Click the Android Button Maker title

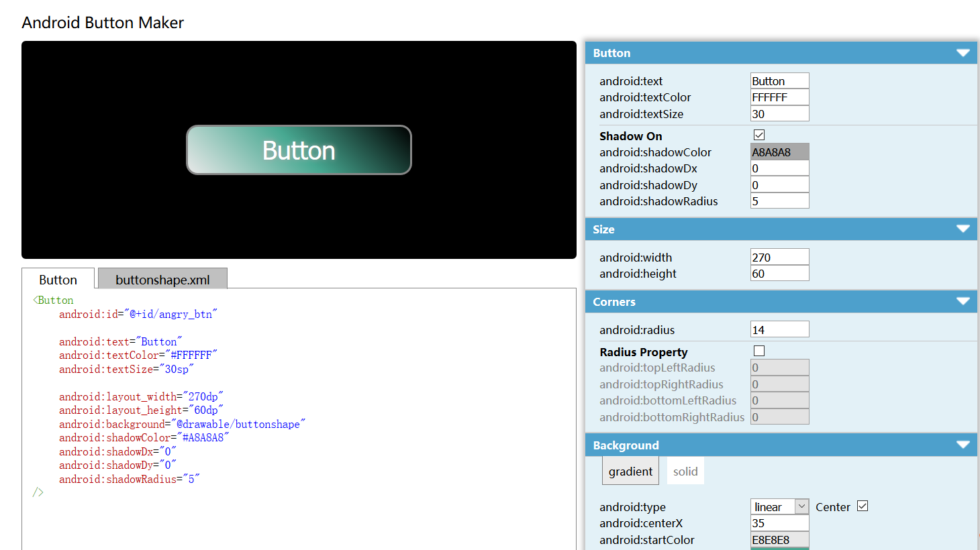coord(103,23)
